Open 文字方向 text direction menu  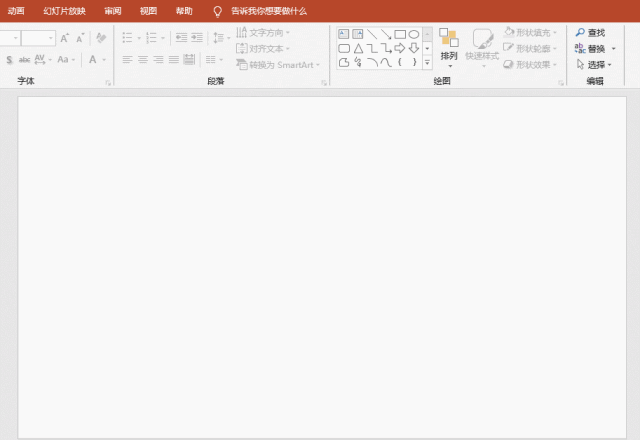263,32
